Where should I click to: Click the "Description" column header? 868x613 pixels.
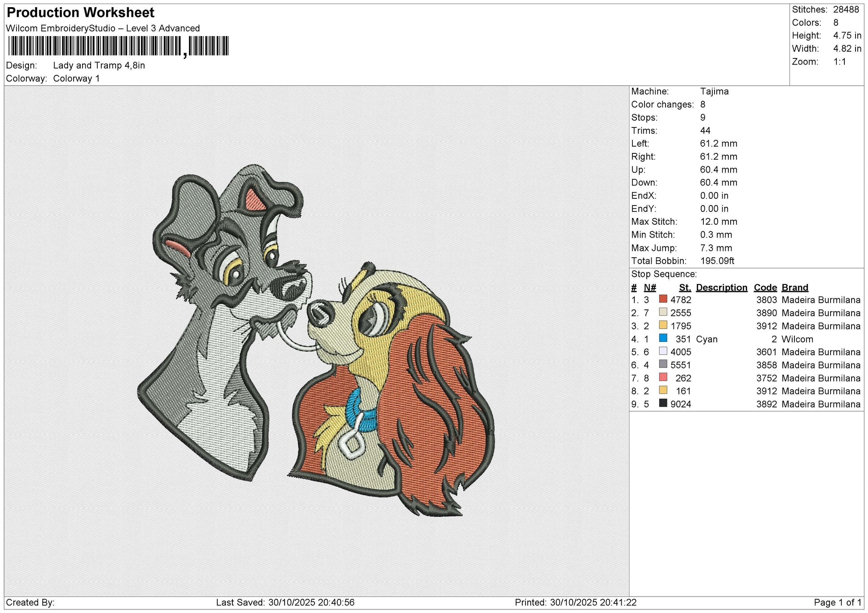(x=722, y=288)
